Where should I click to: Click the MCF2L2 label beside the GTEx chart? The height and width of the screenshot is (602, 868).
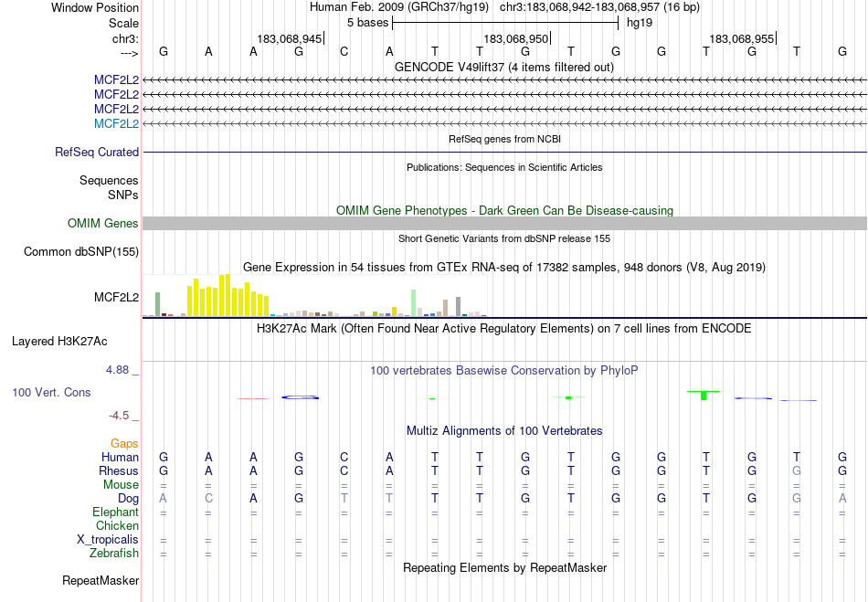(116, 297)
